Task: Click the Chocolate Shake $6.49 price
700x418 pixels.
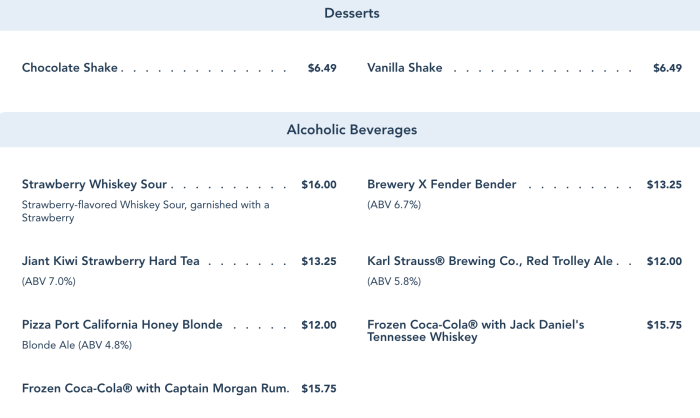Action: 322,68
